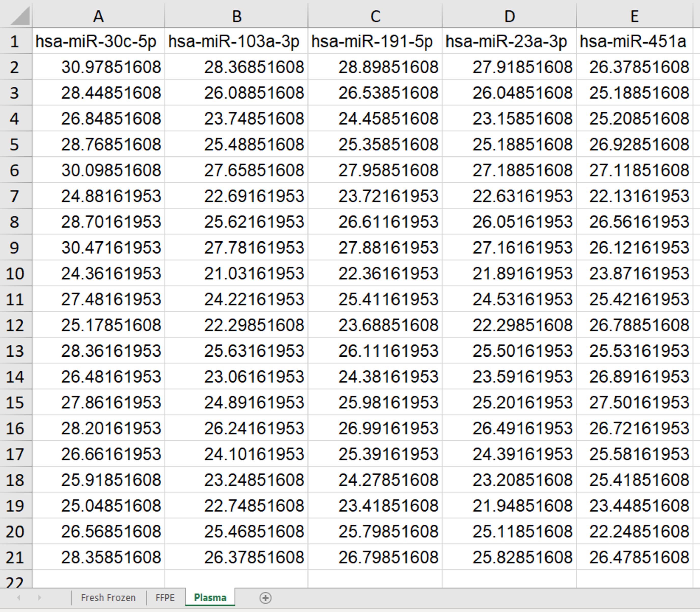
Task: Select cell with value 22.24851608
Action: tap(634, 531)
